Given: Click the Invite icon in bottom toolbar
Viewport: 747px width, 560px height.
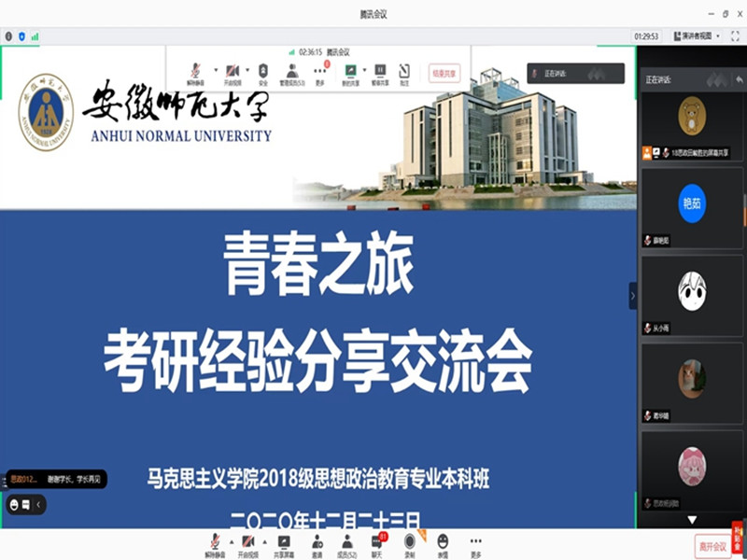Looking at the screenshot, I should pyautogui.click(x=317, y=542).
